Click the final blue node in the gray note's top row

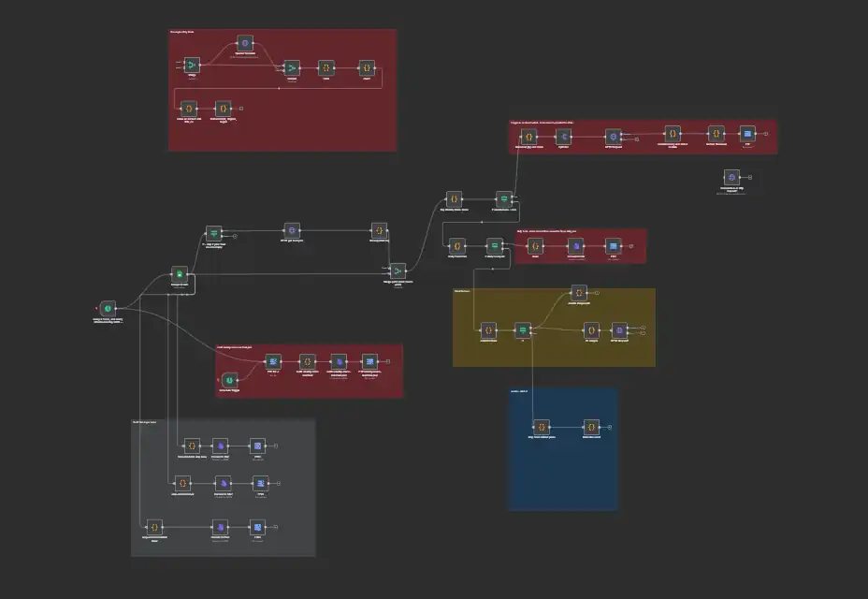point(256,446)
